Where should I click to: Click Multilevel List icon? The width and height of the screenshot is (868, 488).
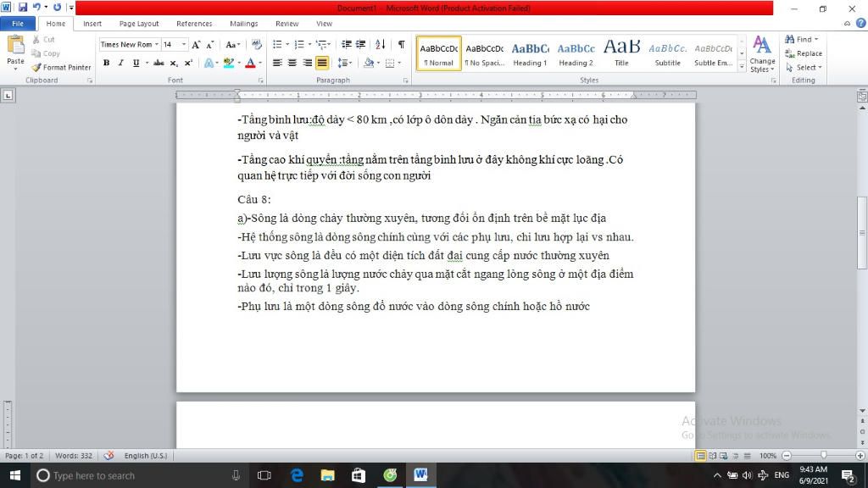pos(321,44)
